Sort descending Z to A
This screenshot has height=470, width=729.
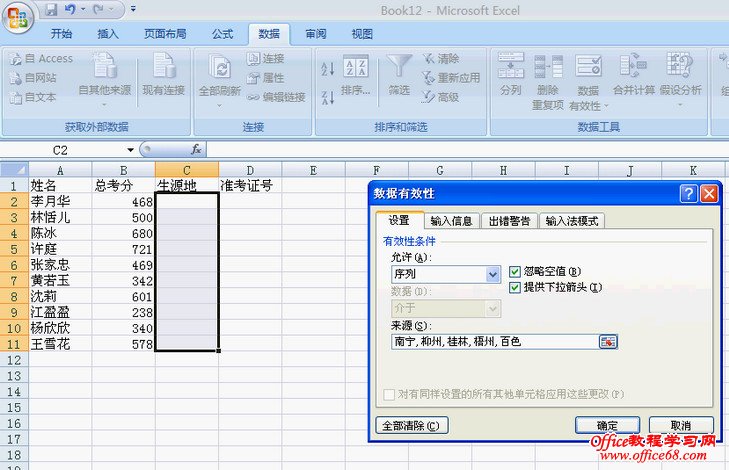tap(328, 97)
